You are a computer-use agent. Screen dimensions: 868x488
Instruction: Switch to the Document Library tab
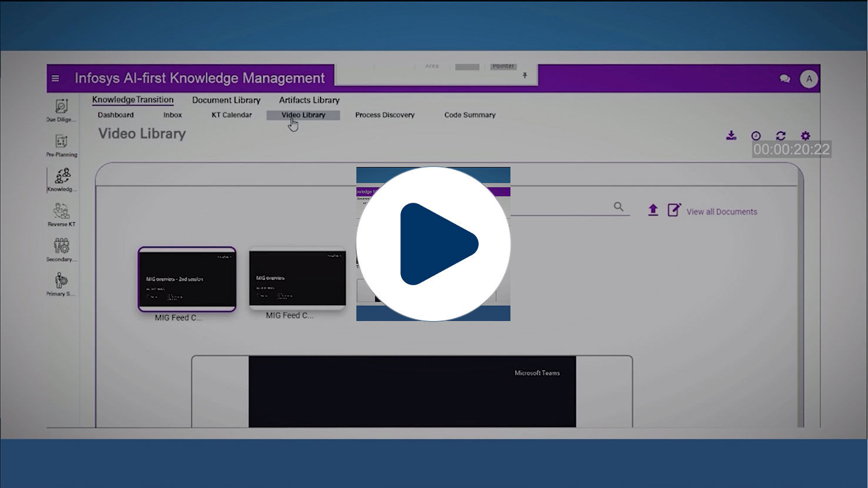226,100
